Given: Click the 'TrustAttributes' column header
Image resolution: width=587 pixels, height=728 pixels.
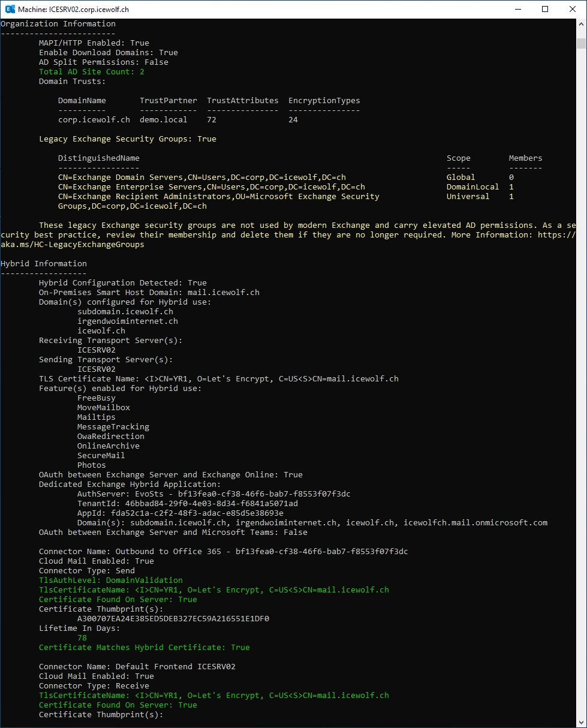Looking at the screenshot, I should [243, 101].
